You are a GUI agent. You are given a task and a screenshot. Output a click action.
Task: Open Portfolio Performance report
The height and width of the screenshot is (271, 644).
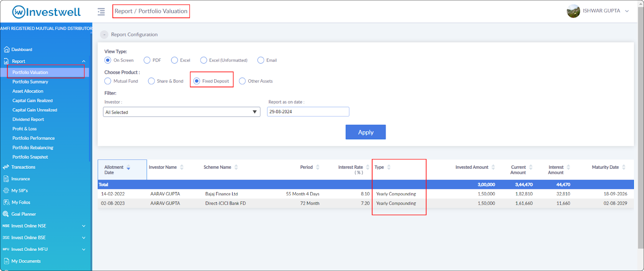[x=33, y=138]
